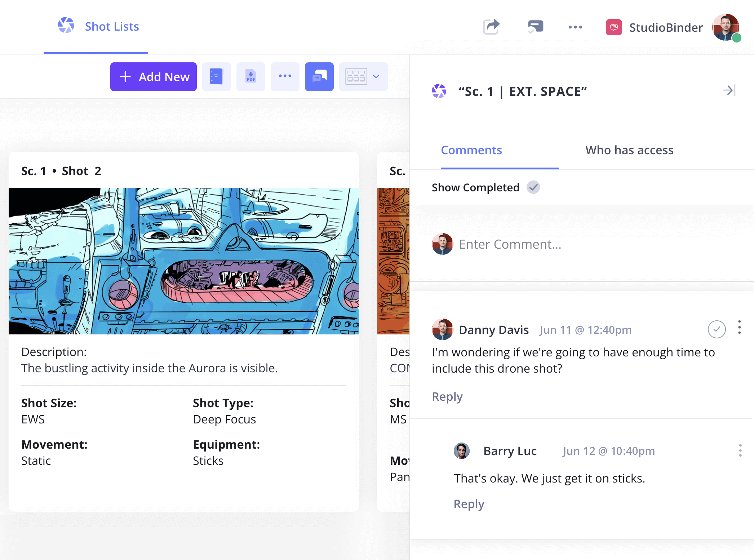The height and width of the screenshot is (560, 754).
Task: Switch to the Who has access tab
Action: 629,150
